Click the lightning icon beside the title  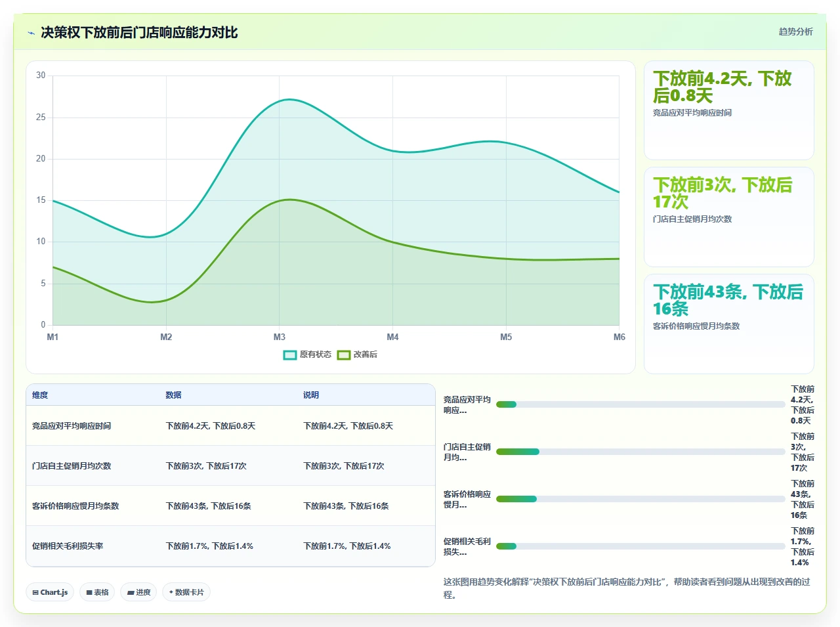pyautogui.click(x=31, y=33)
